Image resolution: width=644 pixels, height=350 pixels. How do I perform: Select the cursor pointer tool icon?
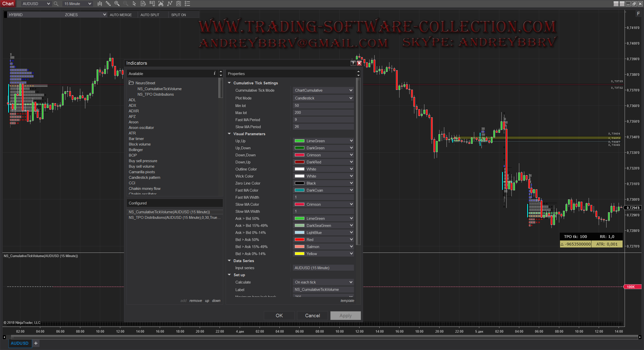[x=134, y=4]
